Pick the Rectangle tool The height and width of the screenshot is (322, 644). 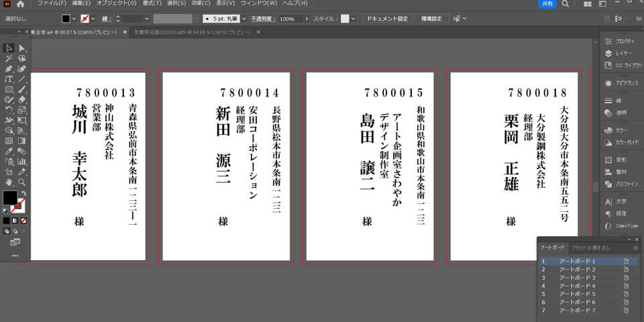[x=9, y=89]
